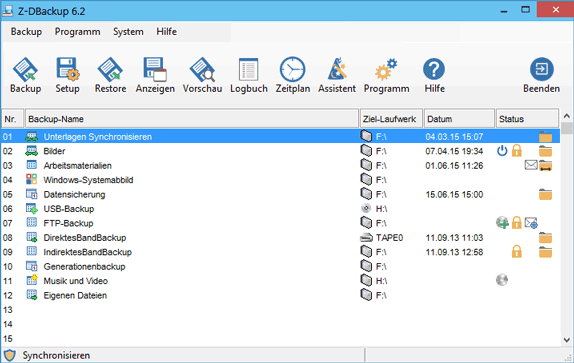Open the Hilfe menu
Image resolution: width=574 pixels, height=363 pixels.
(x=167, y=32)
